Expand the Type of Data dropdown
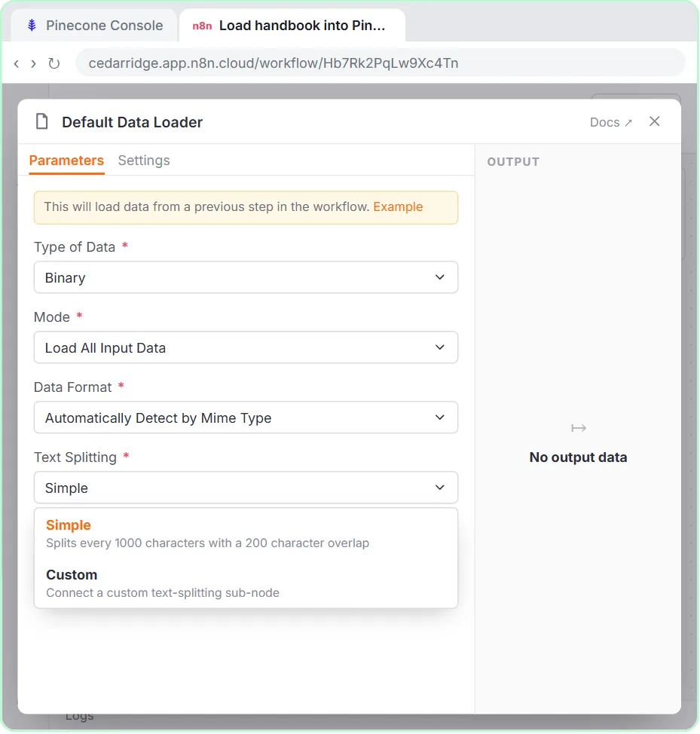 click(x=246, y=277)
